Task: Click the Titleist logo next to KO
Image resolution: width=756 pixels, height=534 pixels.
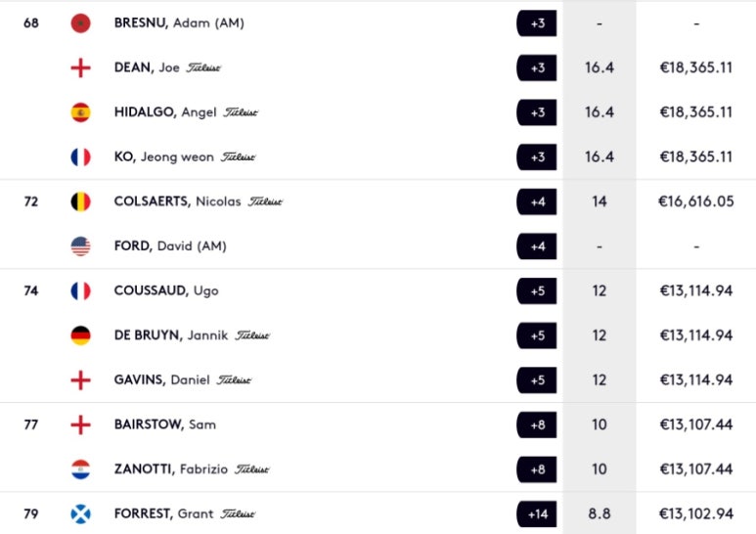Action: point(239,157)
